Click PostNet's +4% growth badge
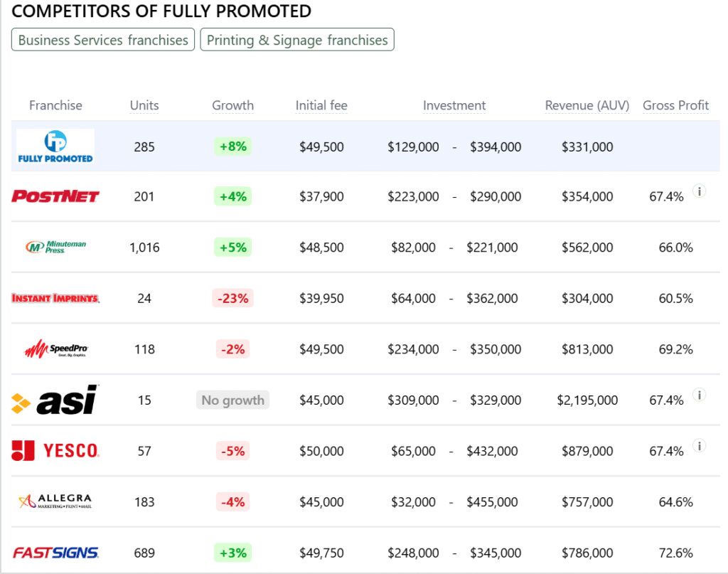The width and height of the screenshot is (728, 574). coord(232,196)
